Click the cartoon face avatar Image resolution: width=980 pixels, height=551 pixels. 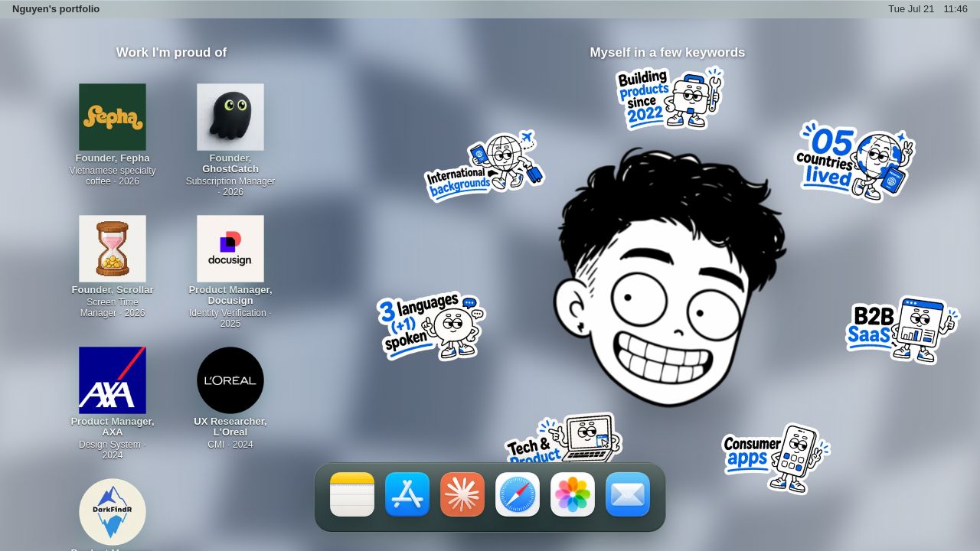coord(670,277)
